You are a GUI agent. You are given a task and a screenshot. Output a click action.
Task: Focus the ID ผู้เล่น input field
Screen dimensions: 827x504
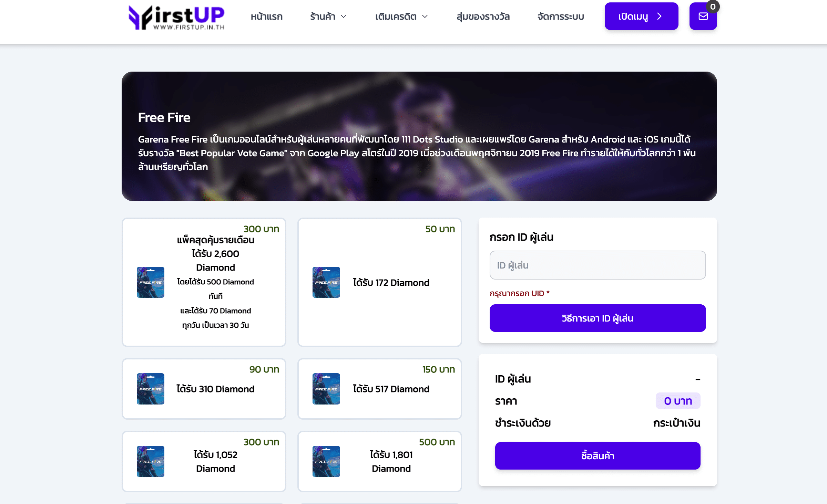[x=598, y=265]
